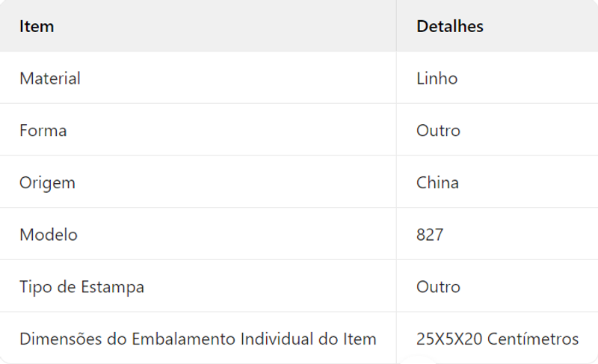This screenshot has width=598, height=364.
Task: Click the word Centímetros in last row
Action: point(533,339)
